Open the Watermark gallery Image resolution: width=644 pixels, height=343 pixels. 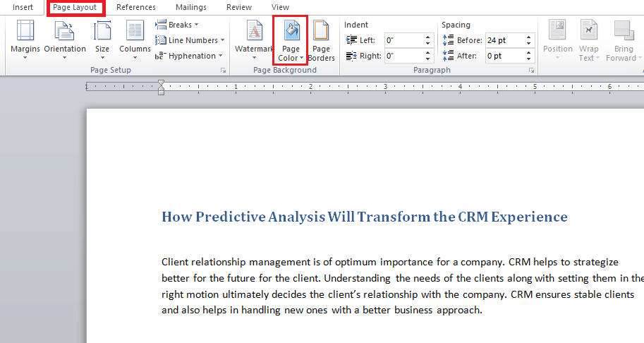point(254,40)
